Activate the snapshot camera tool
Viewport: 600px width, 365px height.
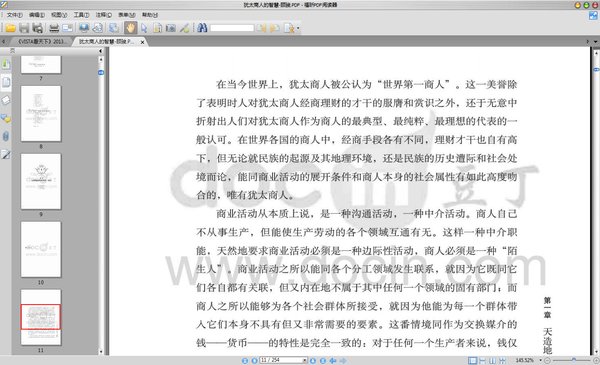pyautogui.click(x=171, y=28)
